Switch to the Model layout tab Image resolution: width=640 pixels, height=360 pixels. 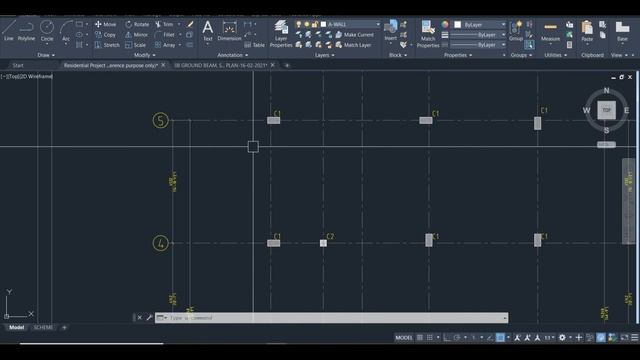[x=16, y=327]
